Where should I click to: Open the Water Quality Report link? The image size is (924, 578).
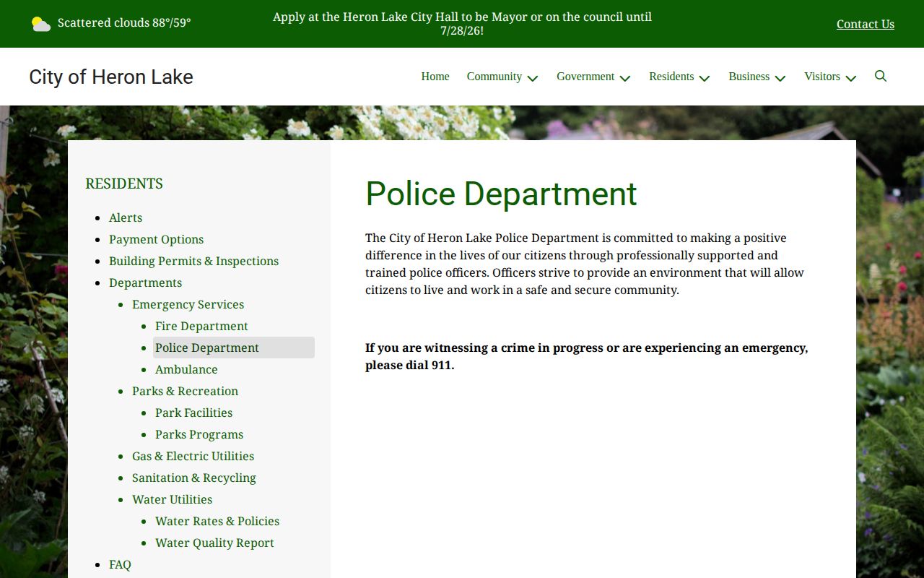(x=214, y=543)
